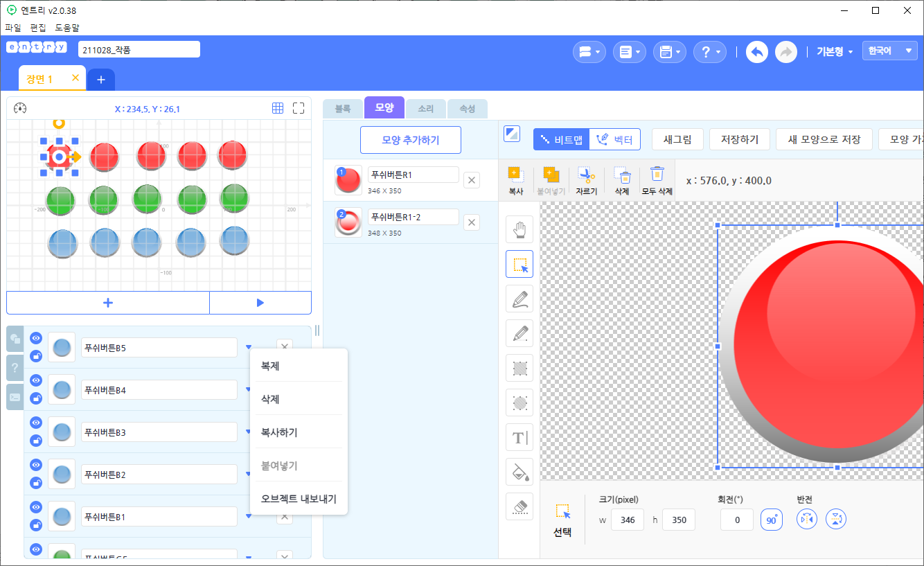Toggle lock on object 푸쉬버튼B4
Image resolution: width=924 pixels, height=566 pixels.
coord(37,398)
